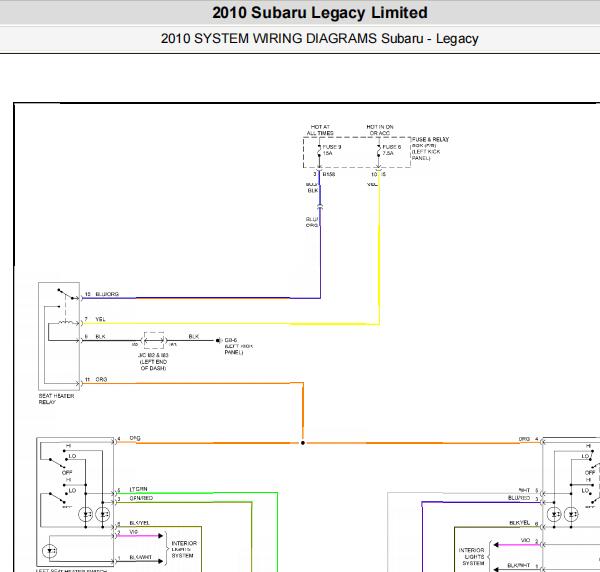Click the left "INTERIOR LIGHTS SYSTEM" label
600x572 pixels.
coord(184,549)
